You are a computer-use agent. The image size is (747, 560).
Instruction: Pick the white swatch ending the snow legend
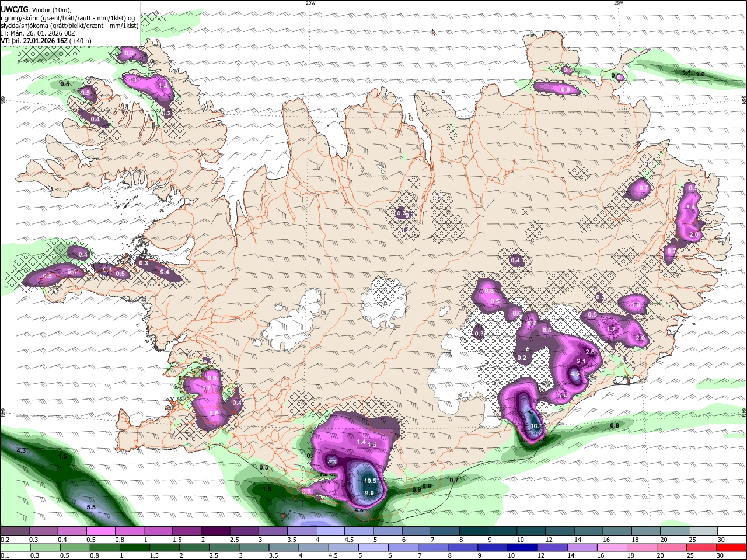pos(732,531)
